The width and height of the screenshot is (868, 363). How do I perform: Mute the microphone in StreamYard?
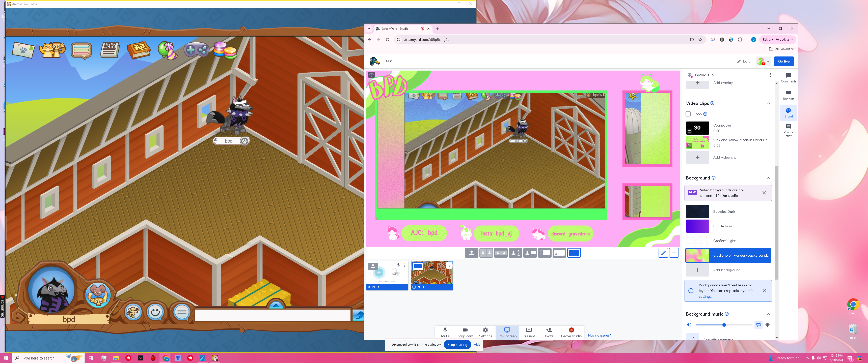click(x=445, y=332)
